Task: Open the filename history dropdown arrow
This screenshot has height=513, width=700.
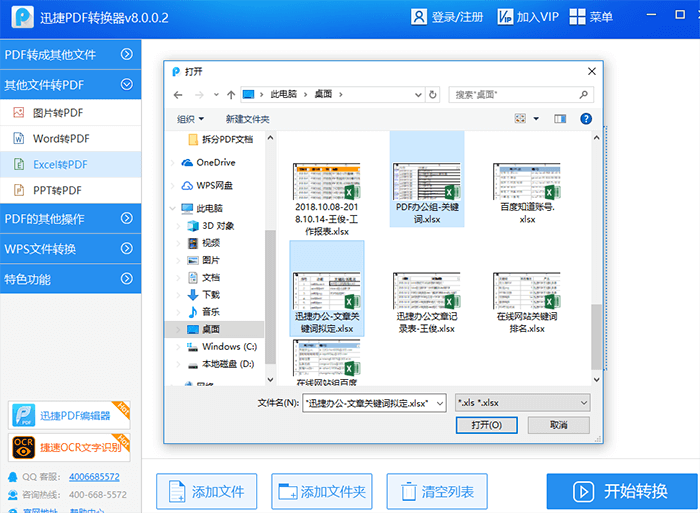Action: [440, 403]
